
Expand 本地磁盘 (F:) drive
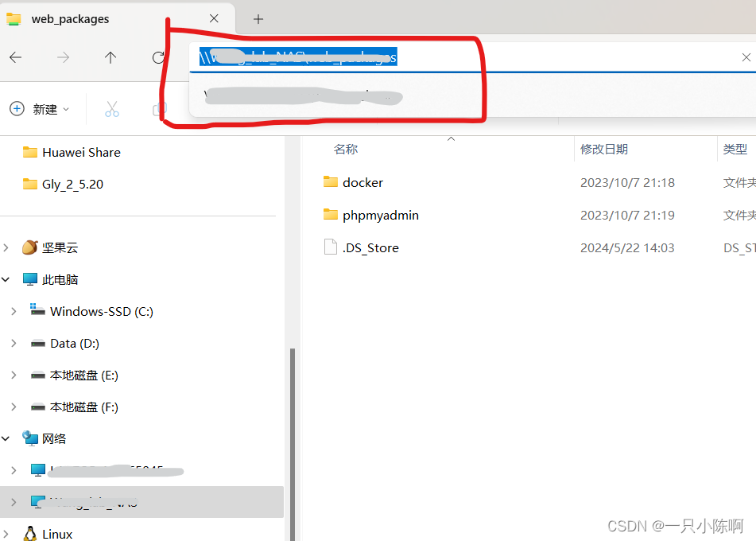(14, 407)
